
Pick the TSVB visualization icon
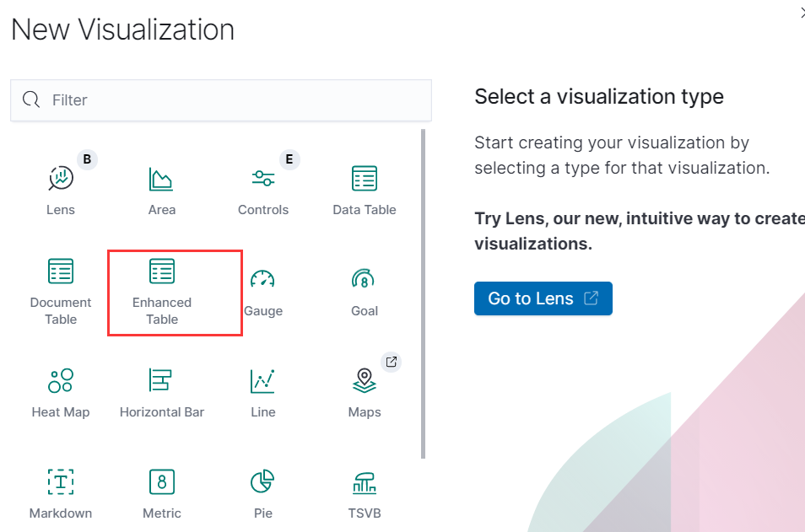click(x=365, y=483)
